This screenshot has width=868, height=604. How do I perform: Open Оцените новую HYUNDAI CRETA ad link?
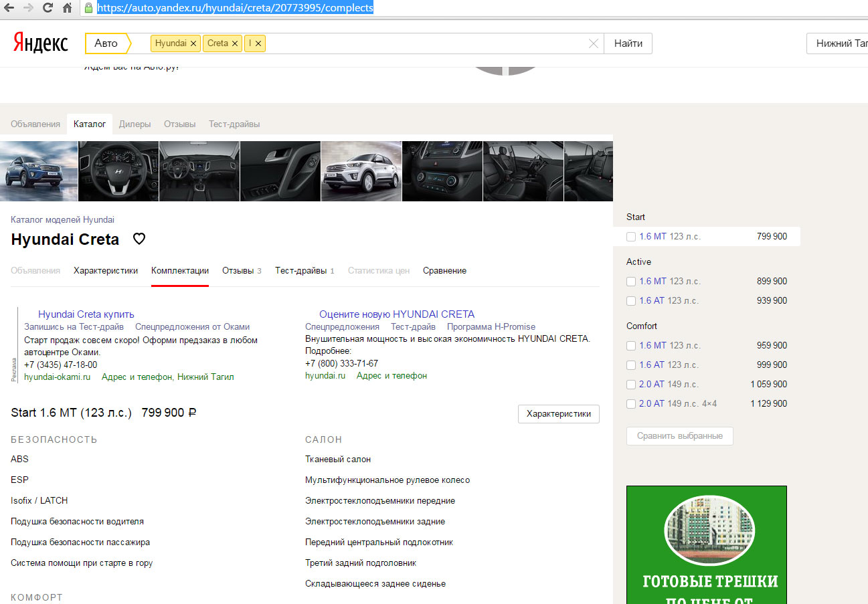397,314
